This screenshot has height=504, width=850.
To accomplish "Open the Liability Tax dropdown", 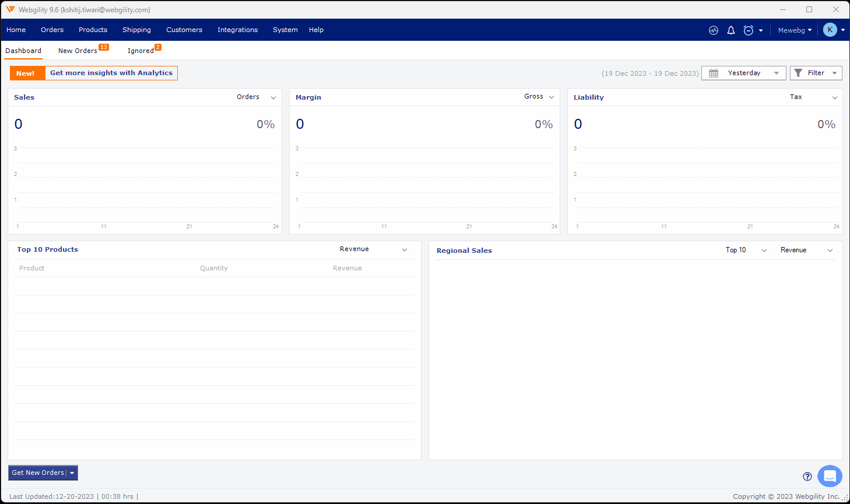I will pos(814,97).
